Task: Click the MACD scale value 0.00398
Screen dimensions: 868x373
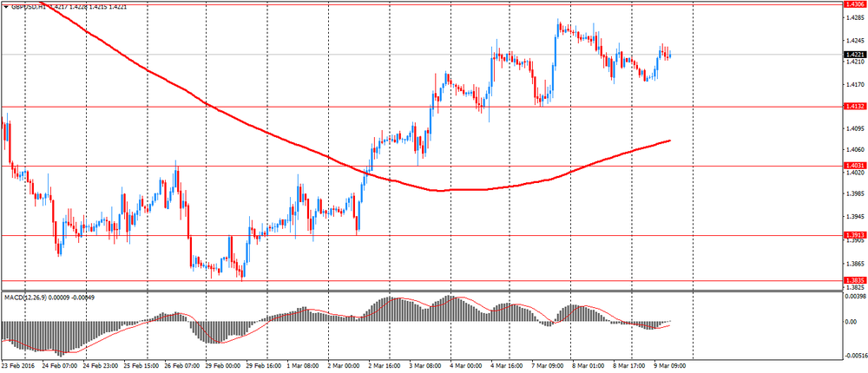Action: [x=855, y=298]
